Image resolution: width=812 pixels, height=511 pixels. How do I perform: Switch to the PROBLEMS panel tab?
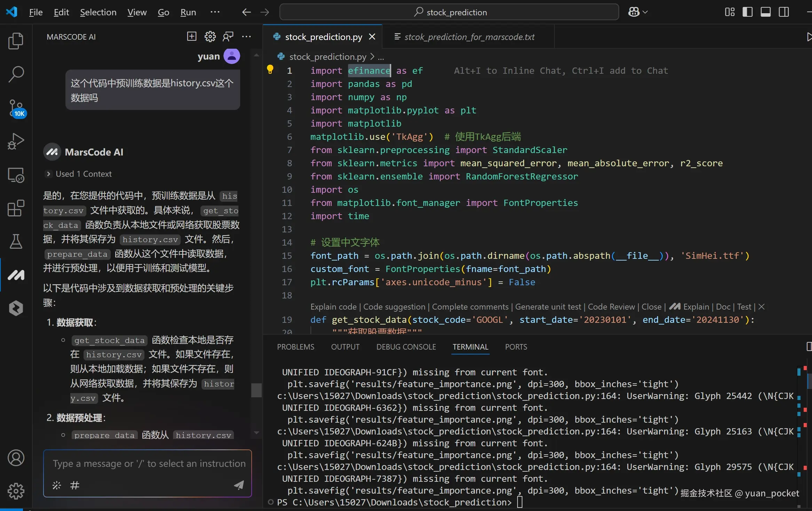pos(295,347)
